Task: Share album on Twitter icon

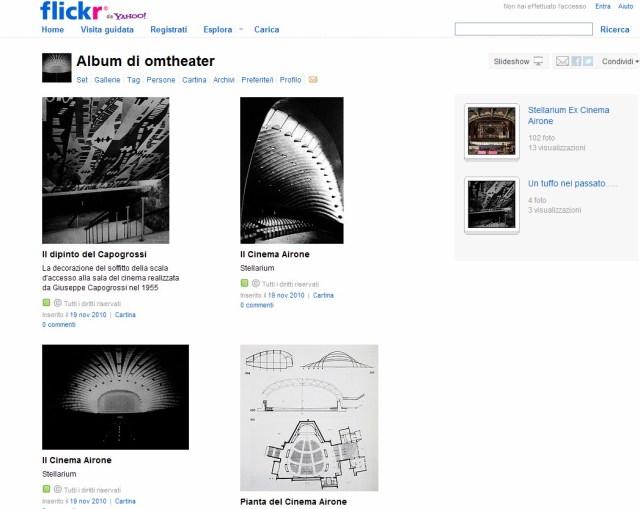Action: pyautogui.click(x=588, y=61)
